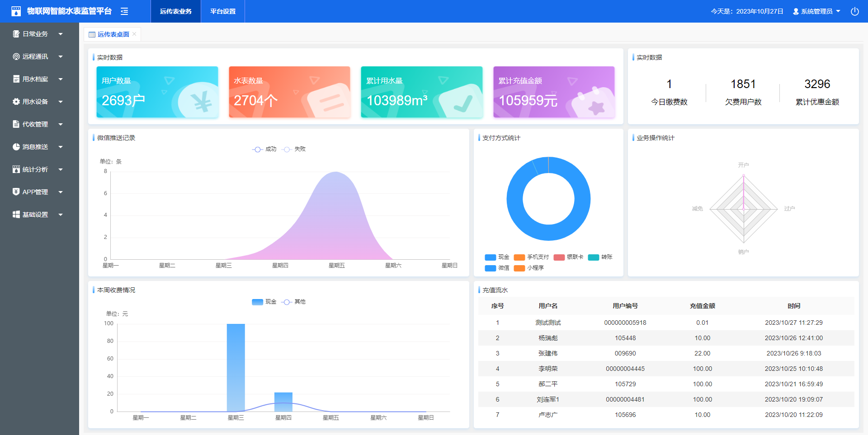
Task: Click the 日常业务 sidebar icon
Action: 16,34
